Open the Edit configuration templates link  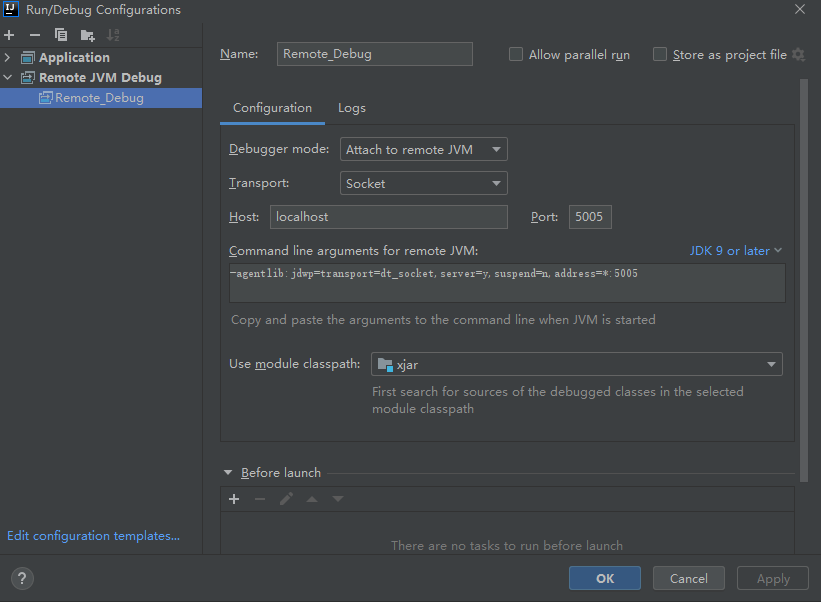[93, 536]
